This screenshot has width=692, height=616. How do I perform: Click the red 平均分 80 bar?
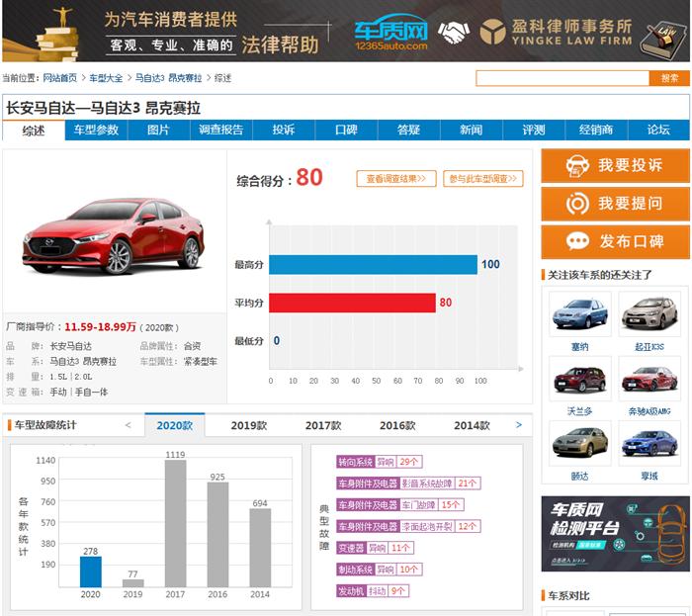[352, 303]
